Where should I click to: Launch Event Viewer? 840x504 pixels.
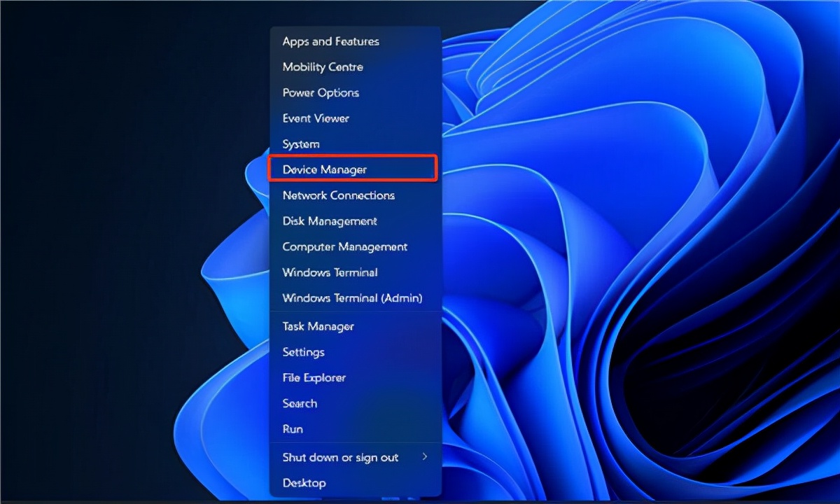315,118
